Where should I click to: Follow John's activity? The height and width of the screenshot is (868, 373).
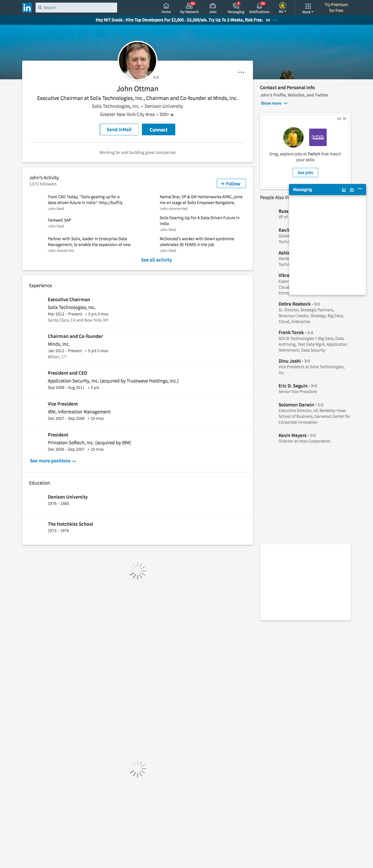click(231, 184)
